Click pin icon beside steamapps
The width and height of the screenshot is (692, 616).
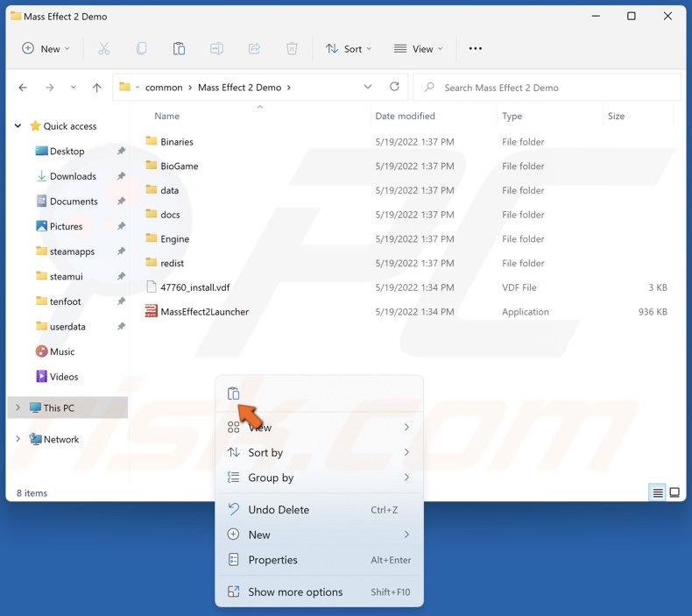[121, 251]
